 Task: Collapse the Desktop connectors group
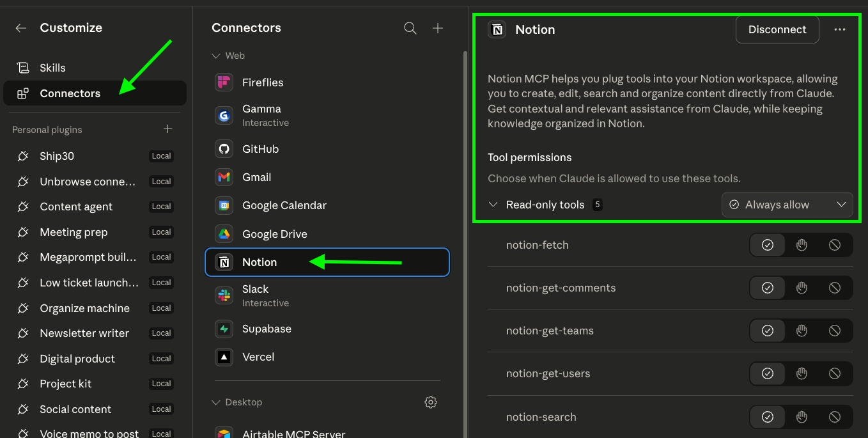click(x=216, y=402)
